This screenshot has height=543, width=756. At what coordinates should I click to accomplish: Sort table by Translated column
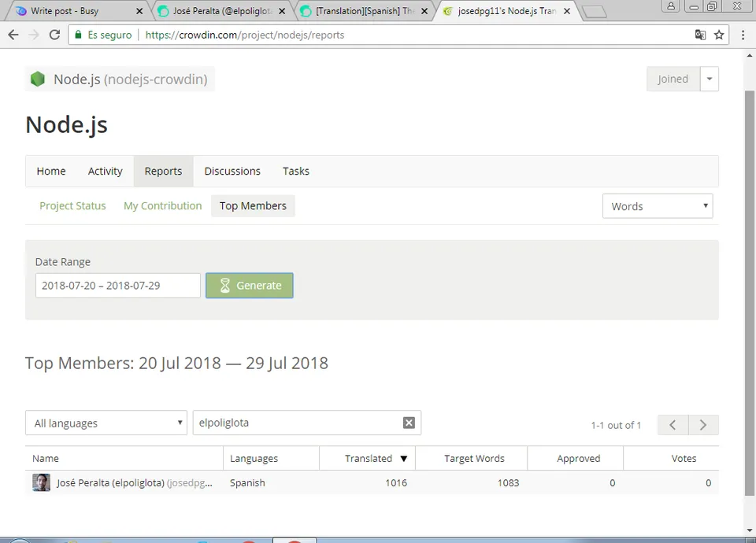[368, 458]
